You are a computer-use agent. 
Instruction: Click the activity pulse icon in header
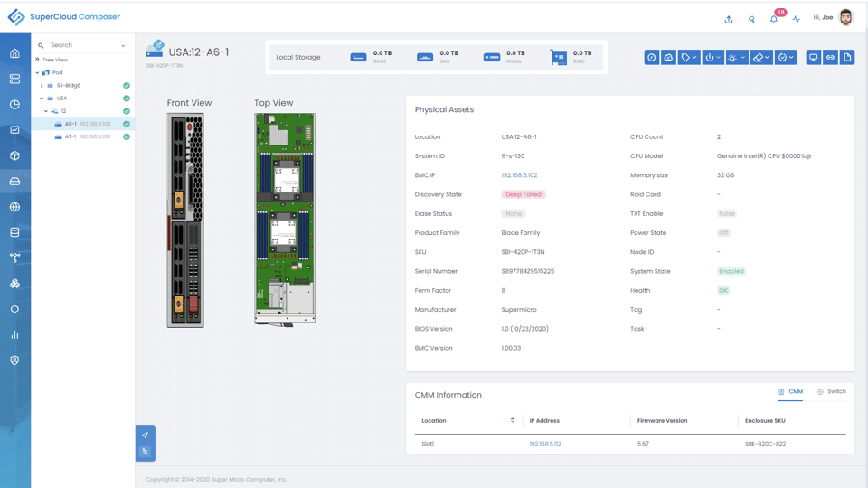(796, 19)
